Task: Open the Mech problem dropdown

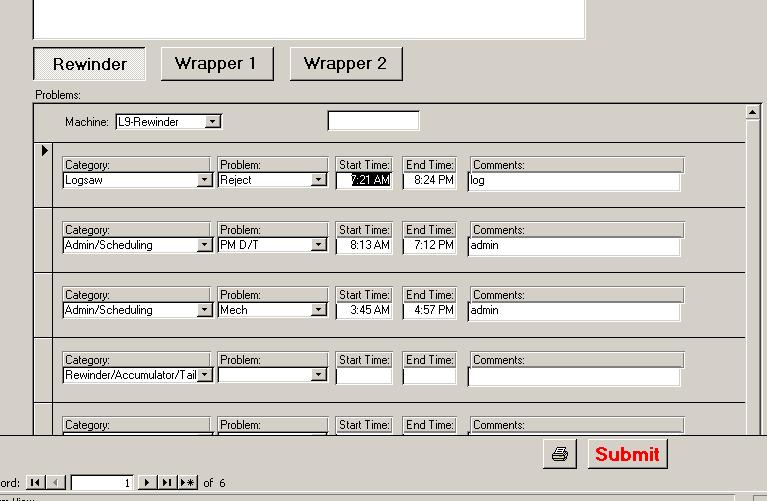Action: tap(318, 310)
